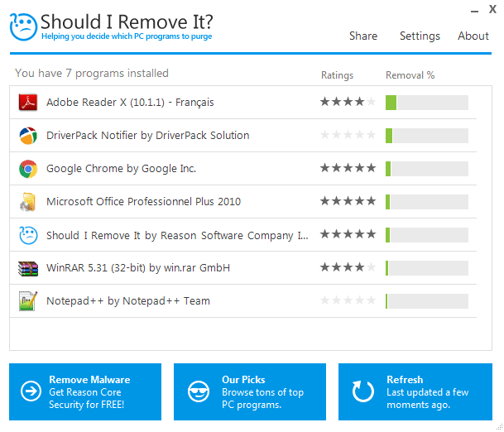This screenshot has width=504, height=432.
Task: Click the sunglasses smiley icon in Our Picks
Action: click(x=199, y=391)
